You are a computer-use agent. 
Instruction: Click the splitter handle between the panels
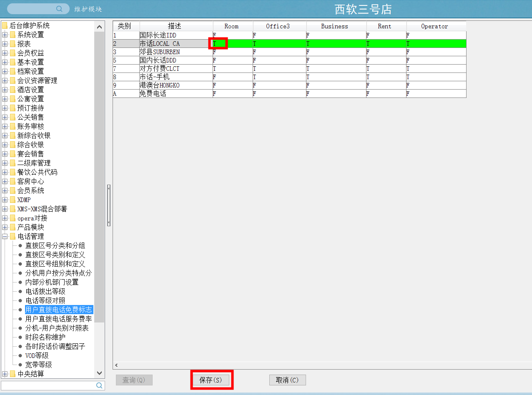pyautogui.click(x=109, y=205)
